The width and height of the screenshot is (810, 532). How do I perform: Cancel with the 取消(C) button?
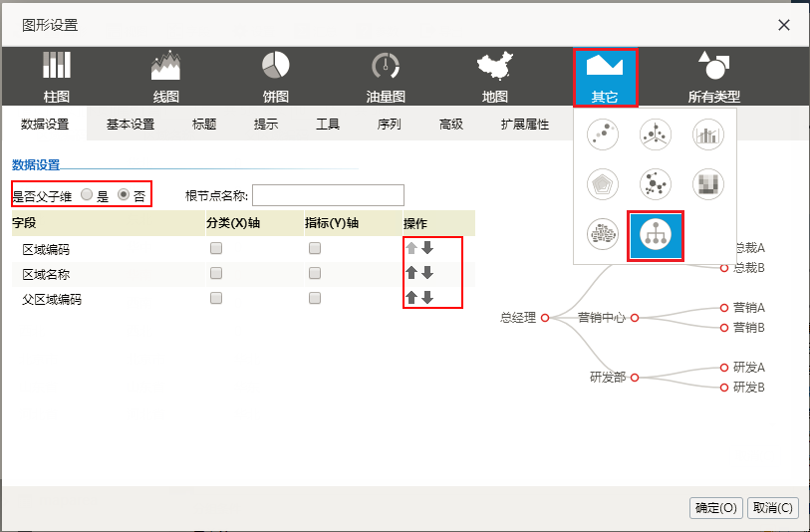[773, 508]
